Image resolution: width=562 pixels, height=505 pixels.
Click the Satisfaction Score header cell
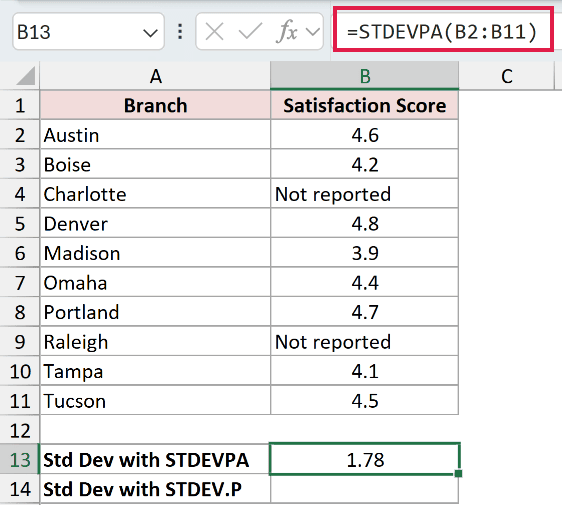click(365, 105)
